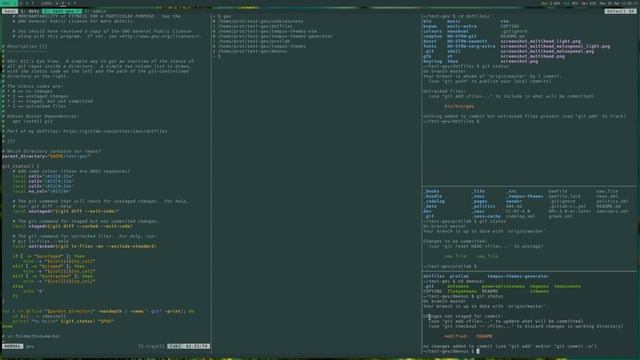This screenshot has width=640, height=360.
Task: Click 'Changes not staged for commit:' line
Action: tap(463, 316)
